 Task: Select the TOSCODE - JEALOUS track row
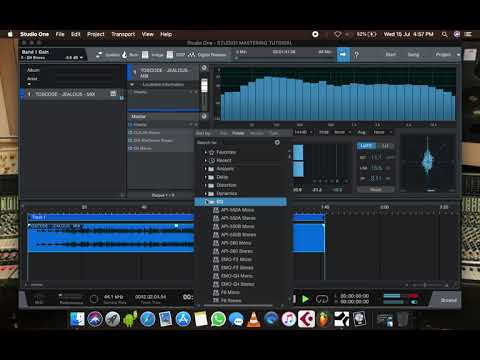[72, 94]
